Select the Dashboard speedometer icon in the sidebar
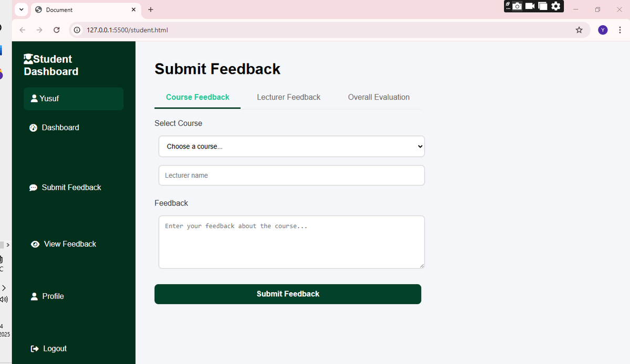Image resolution: width=630 pixels, height=364 pixels. (34, 127)
